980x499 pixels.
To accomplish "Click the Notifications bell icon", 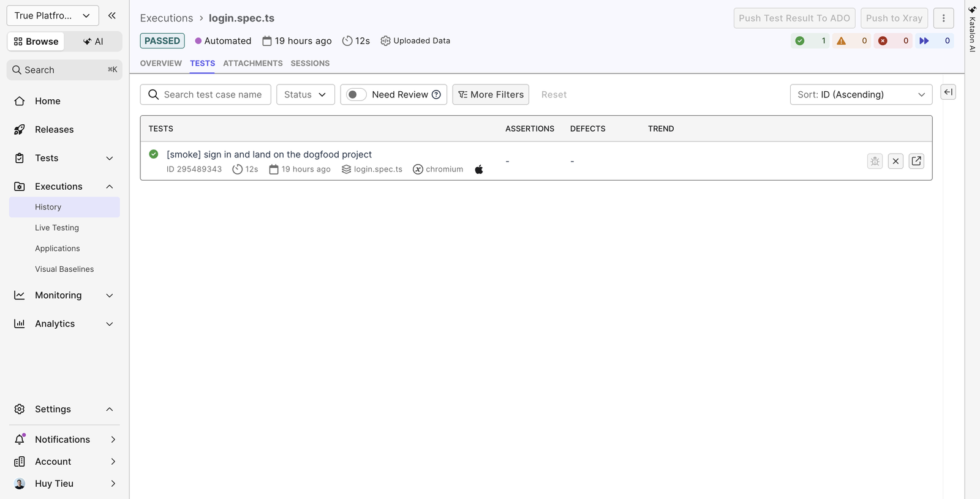I will tap(20, 439).
